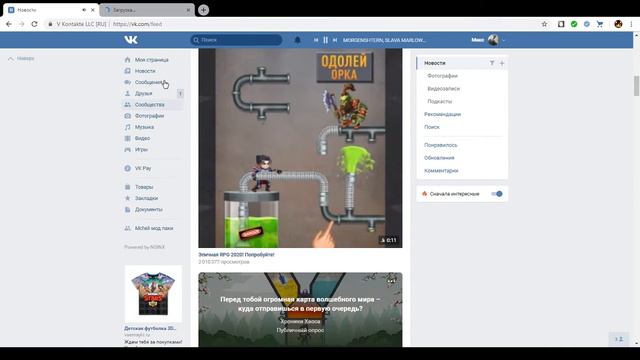The image size is (640, 360).
Task: Toggle Сначала интересные switch
Action: click(497, 194)
